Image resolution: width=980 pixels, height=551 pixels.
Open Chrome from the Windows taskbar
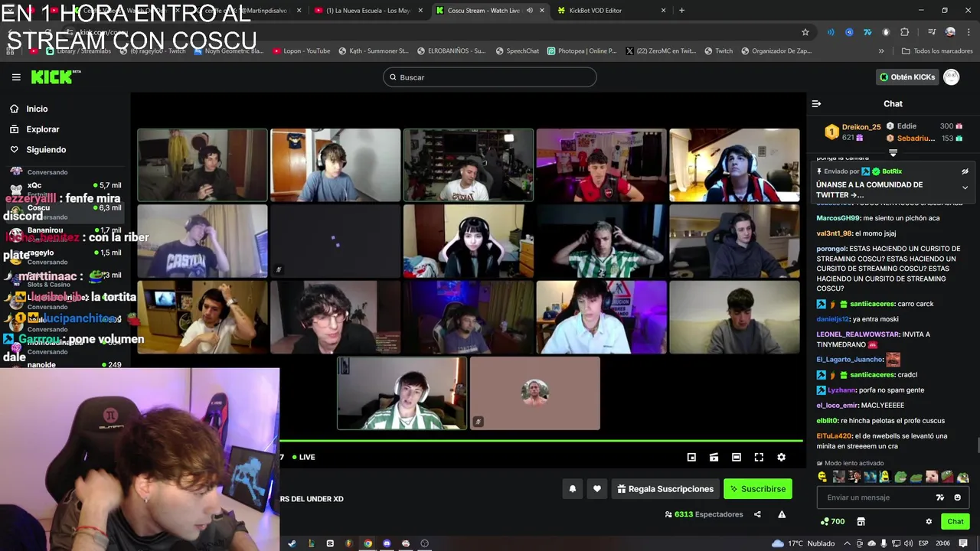click(367, 543)
